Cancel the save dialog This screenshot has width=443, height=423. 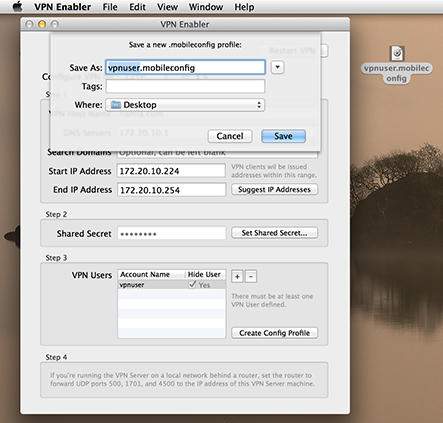pos(230,136)
